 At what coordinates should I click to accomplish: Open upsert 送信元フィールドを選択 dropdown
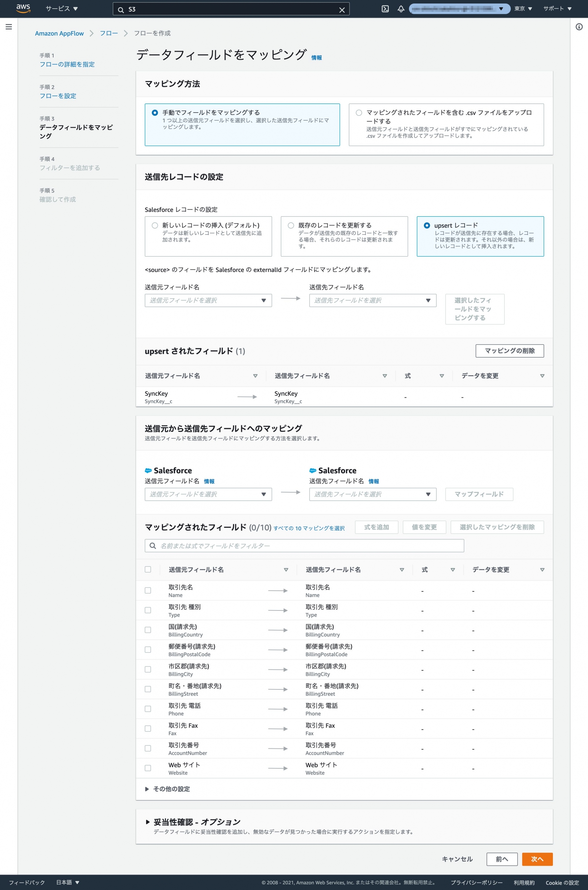pos(208,300)
